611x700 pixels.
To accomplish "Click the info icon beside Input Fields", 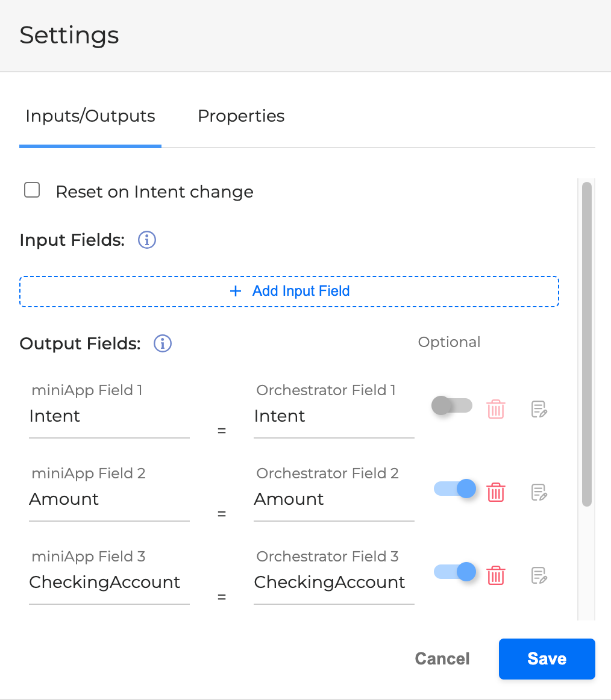I will [147, 240].
